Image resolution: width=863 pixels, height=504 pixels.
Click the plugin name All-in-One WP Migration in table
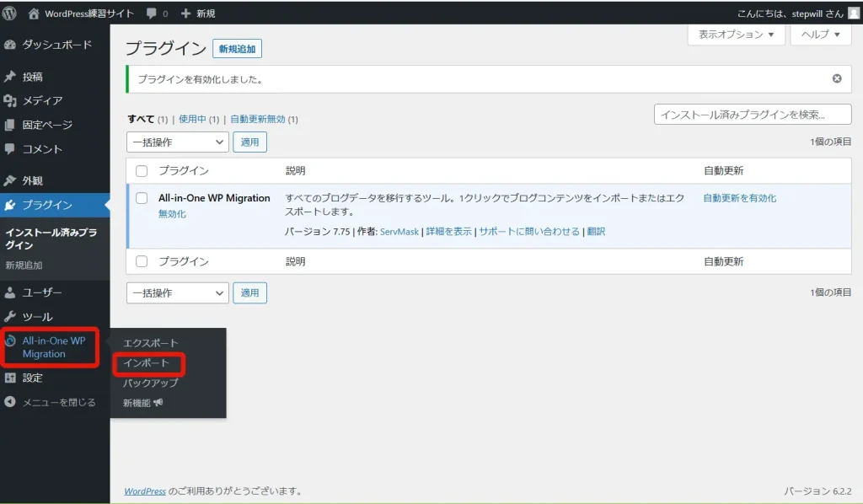pyautogui.click(x=214, y=198)
